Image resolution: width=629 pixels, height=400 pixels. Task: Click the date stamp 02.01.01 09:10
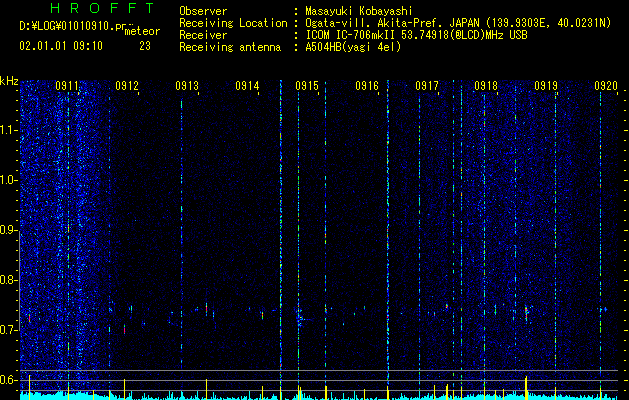point(61,46)
